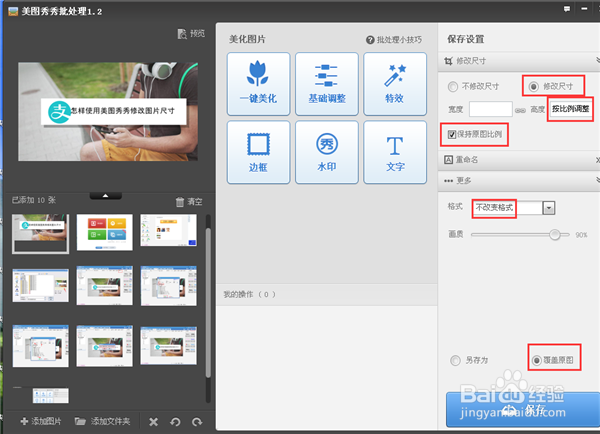Select the last partially visible thumbnail
The image size is (600, 434).
51,395
